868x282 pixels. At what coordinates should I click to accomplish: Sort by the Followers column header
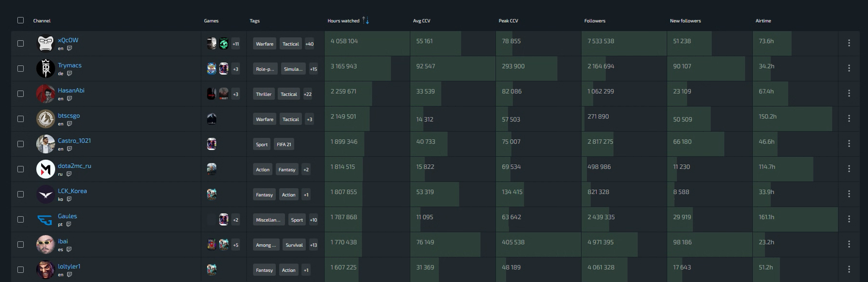point(594,21)
